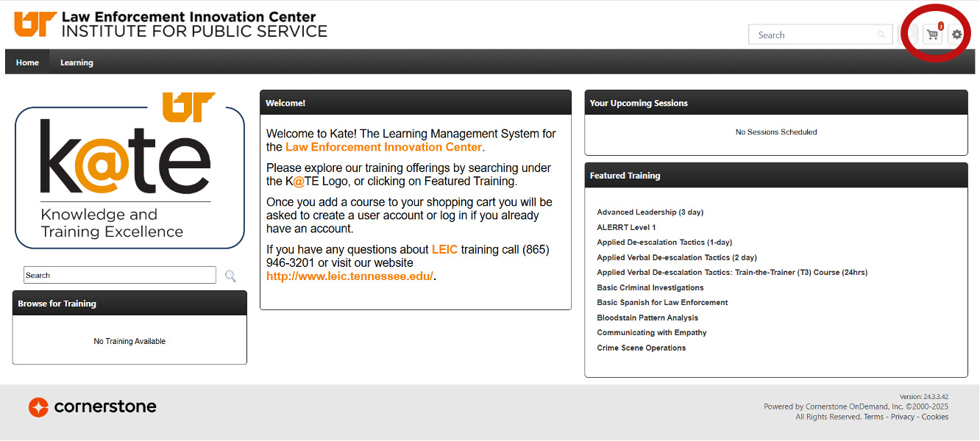Open the Advanced Leadership (3 day) course

tap(650, 212)
